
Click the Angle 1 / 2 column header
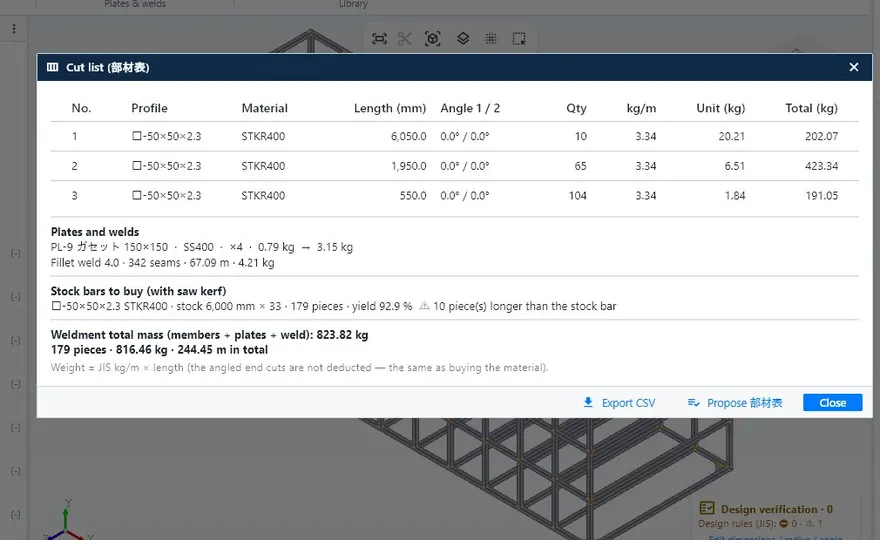tap(470, 108)
